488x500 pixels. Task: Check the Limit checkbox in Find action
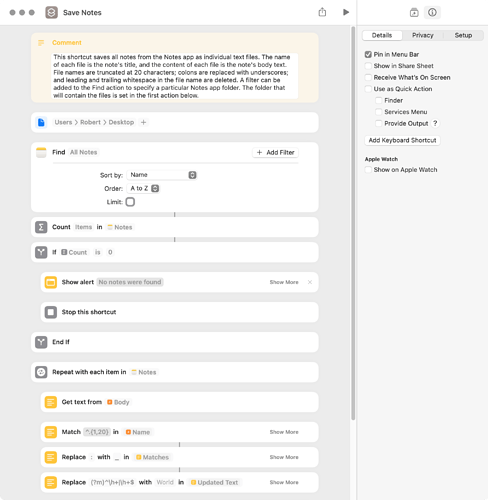click(130, 202)
